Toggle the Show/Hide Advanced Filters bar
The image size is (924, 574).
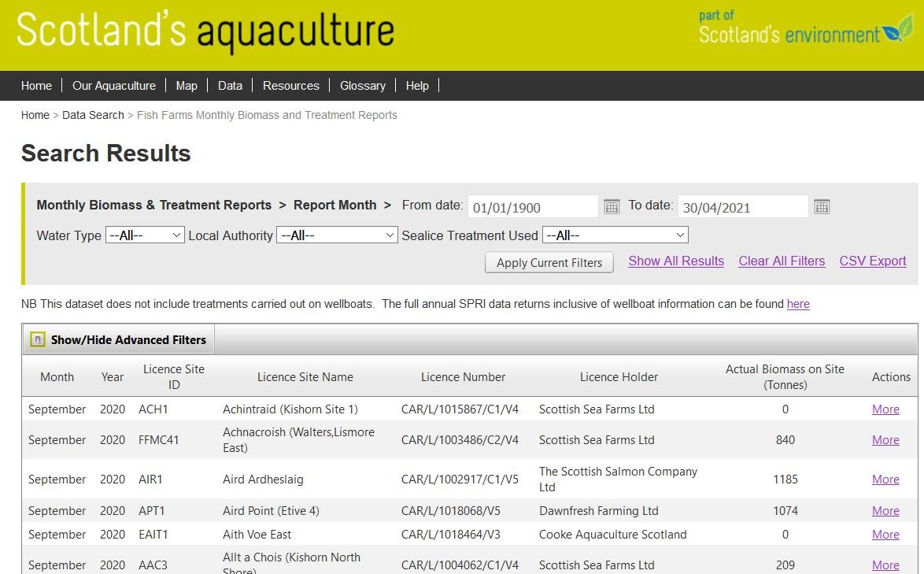[x=128, y=340]
